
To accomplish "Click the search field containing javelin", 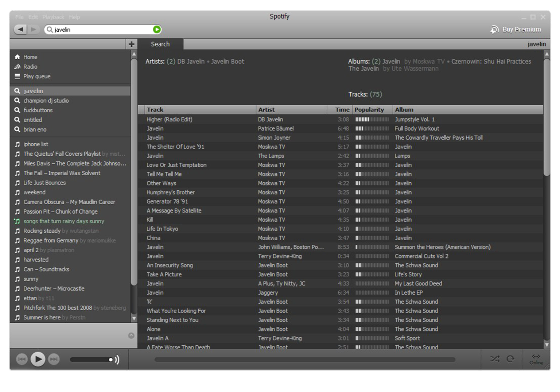I will click(103, 30).
